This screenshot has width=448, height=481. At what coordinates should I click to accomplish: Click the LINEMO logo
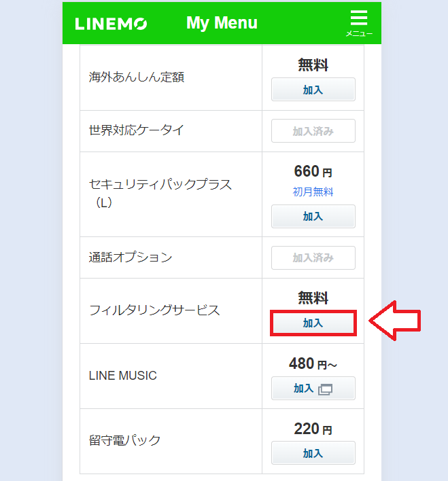click(x=111, y=24)
